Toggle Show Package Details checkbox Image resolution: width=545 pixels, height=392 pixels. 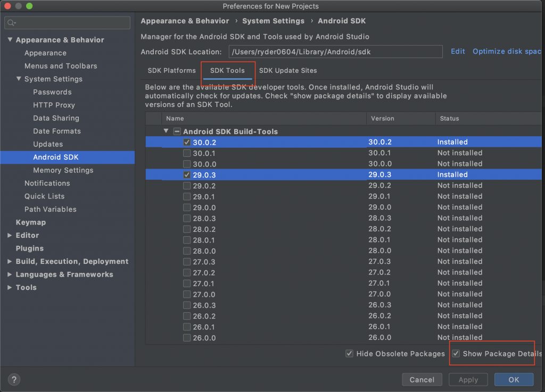[456, 354]
